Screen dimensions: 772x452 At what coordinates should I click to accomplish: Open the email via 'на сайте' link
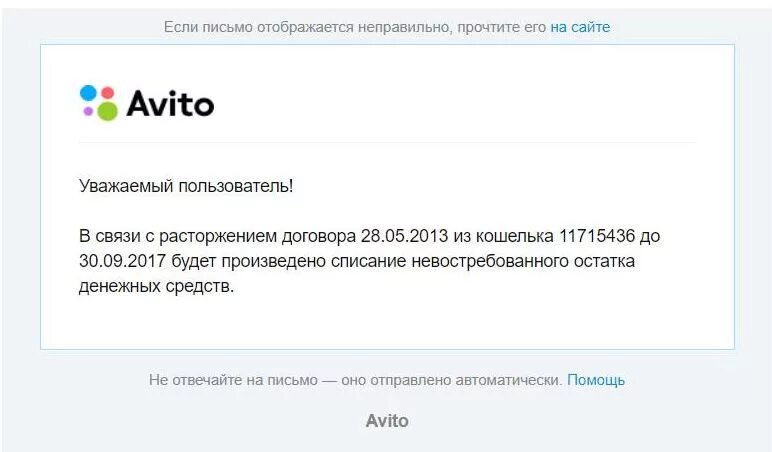[x=580, y=27]
